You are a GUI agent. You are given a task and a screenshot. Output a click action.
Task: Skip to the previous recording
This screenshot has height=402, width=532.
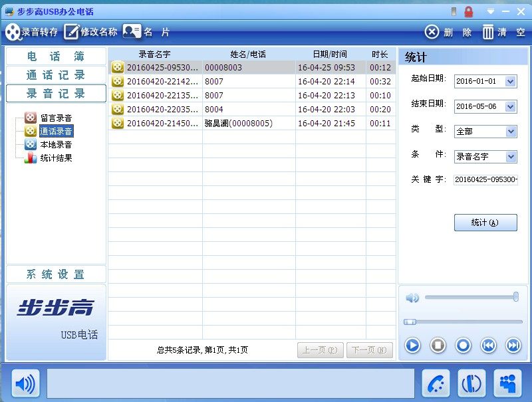[488, 346]
